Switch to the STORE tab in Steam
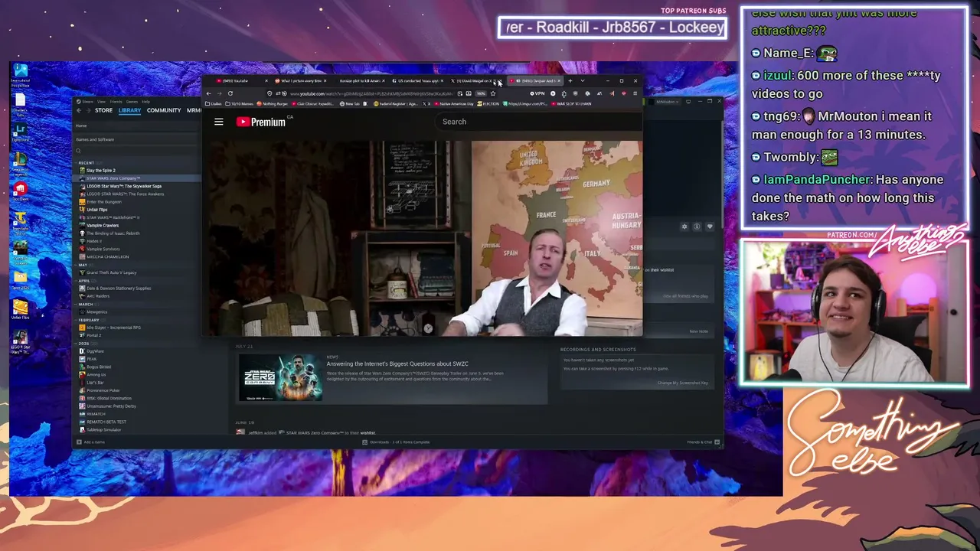 click(103, 110)
